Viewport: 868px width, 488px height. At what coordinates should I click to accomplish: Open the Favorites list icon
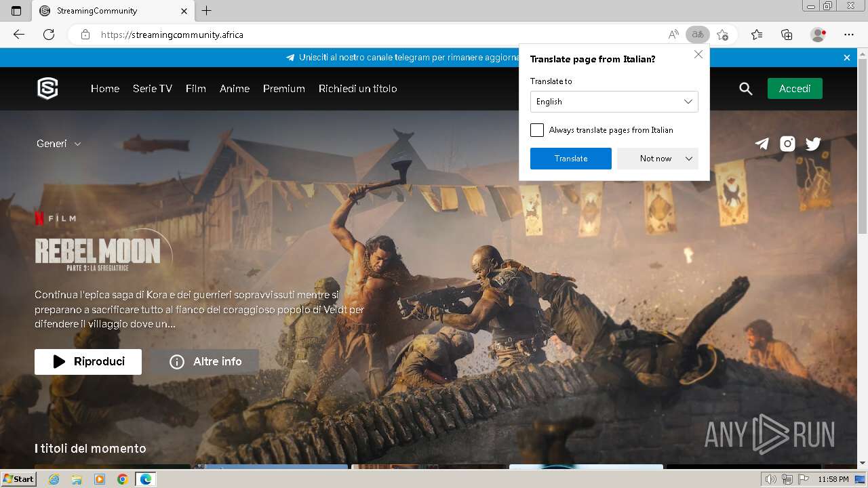[x=757, y=35]
